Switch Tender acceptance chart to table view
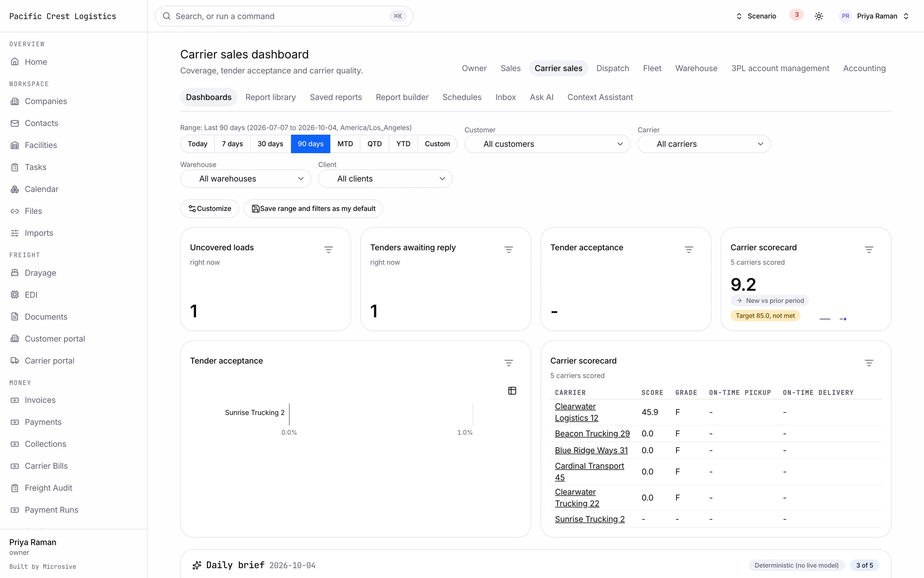 [x=512, y=391]
